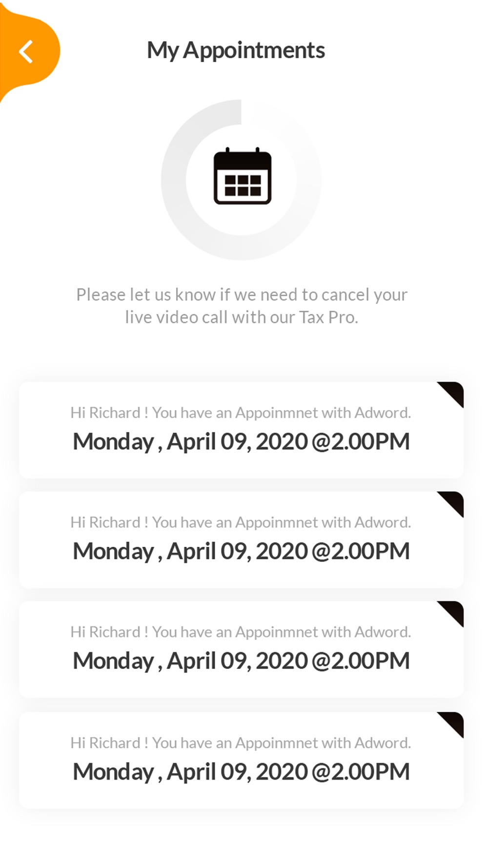
Task: Select the third card's Hi Richard greeting
Action: pos(241,632)
